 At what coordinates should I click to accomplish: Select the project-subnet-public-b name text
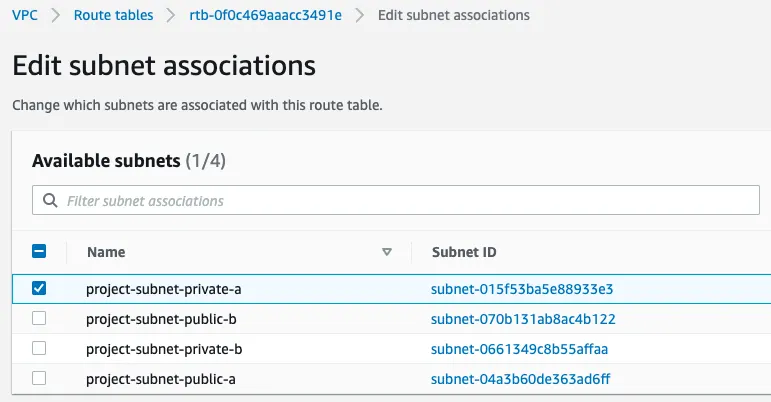(161, 319)
